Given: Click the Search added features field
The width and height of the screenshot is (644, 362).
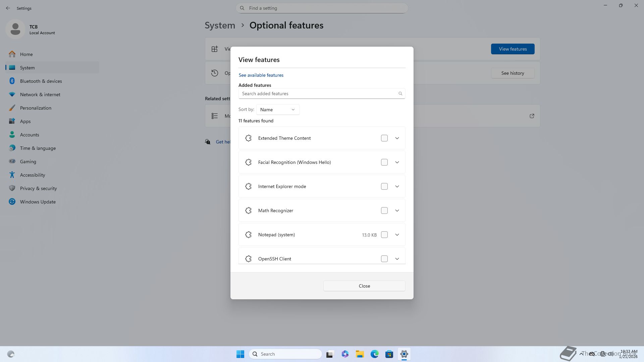Looking at the screenshot, I should (319, 94).
